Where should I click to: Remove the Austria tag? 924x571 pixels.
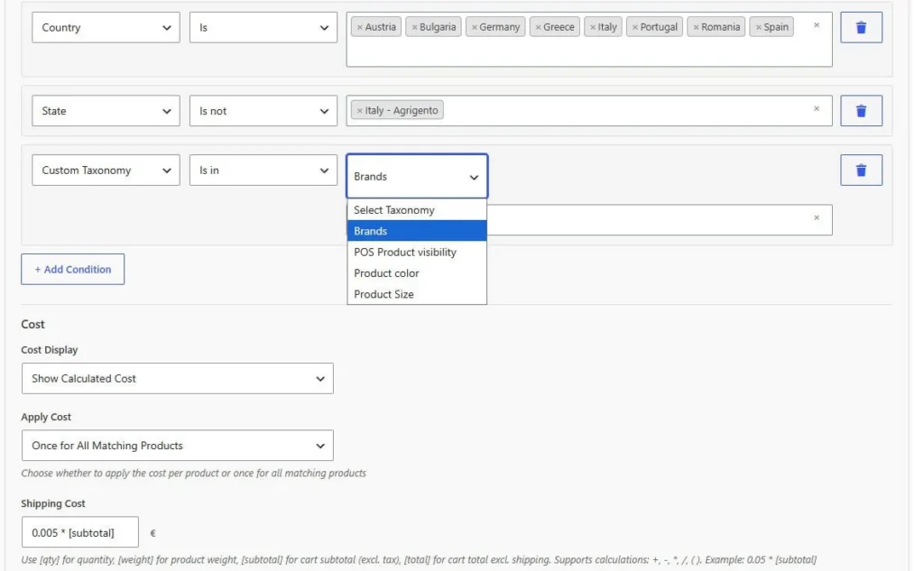pyautogui.click(x=359, y=27)
